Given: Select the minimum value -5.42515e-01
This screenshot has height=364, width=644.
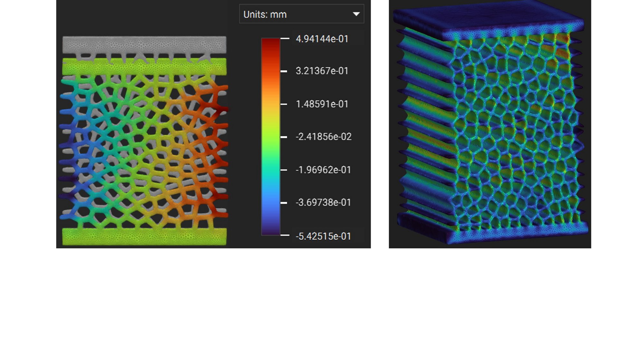Looking at the screenshot, I should click(323, 236).
